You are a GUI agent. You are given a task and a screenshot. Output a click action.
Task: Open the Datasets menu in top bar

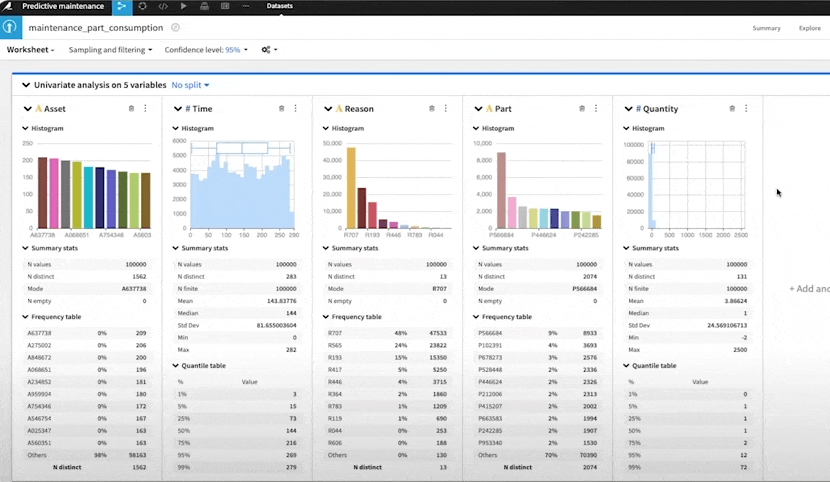tap(280, 6)
